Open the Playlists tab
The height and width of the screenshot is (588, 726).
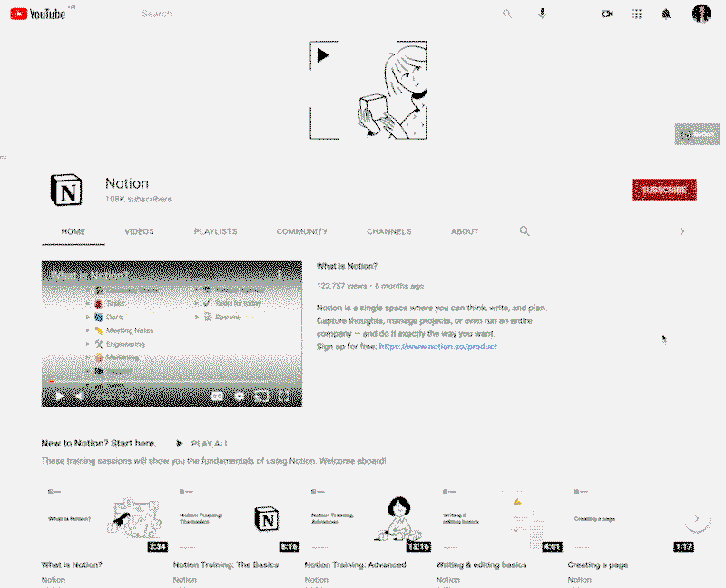(x=215, y=231)
